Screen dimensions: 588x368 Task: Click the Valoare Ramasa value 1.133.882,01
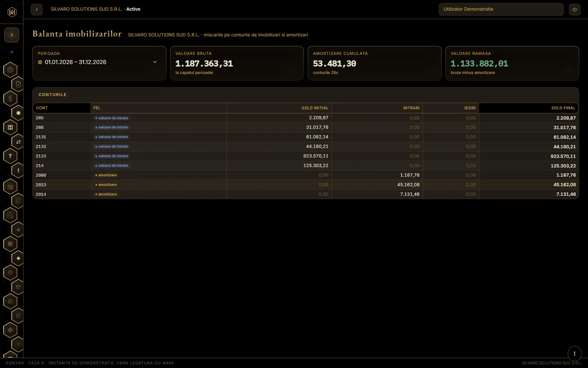click(x=479, y=64)
